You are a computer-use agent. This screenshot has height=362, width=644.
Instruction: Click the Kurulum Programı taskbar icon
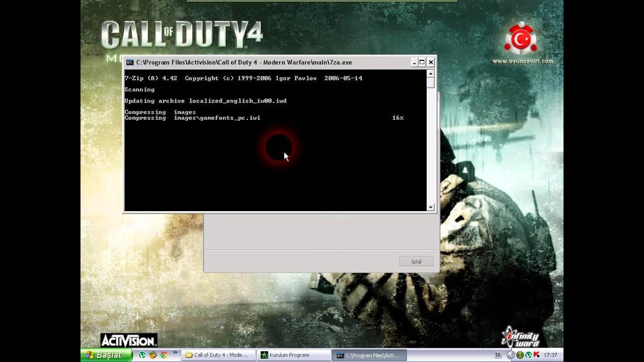tap(264, 355)
